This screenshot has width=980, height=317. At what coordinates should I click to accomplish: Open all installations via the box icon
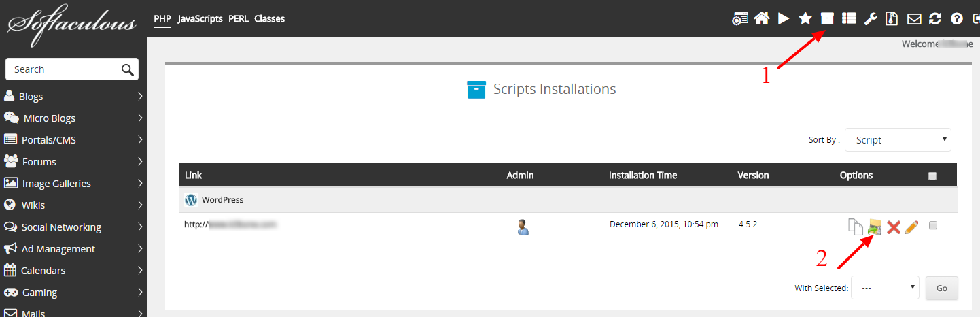coord(827,19)
